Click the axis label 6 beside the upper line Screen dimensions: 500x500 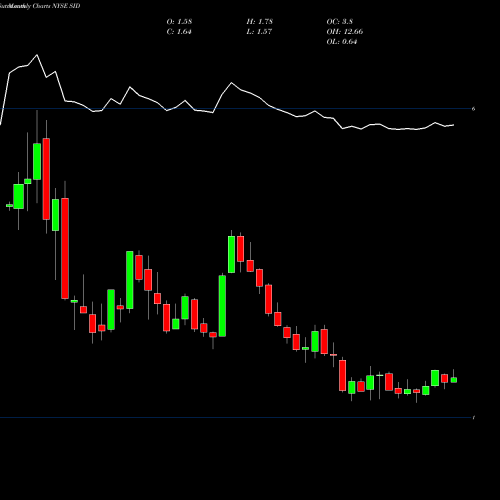[473, 109]
